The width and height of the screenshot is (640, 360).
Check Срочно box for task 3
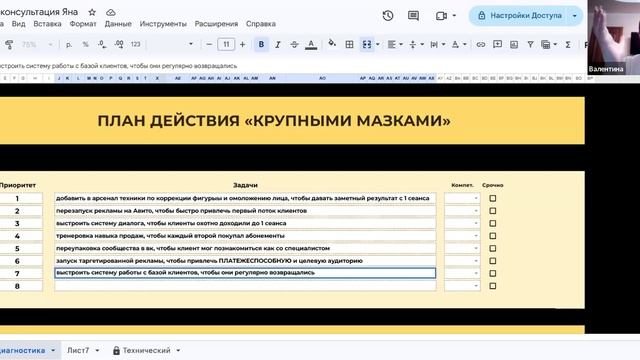tap(493, 223)
